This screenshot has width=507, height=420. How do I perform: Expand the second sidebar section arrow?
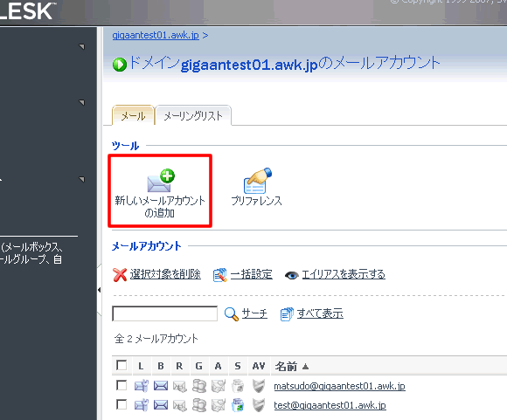coord(82,102)
